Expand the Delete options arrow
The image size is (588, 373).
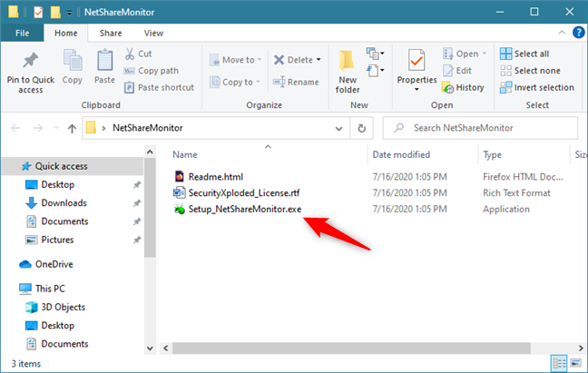point(318,60)
